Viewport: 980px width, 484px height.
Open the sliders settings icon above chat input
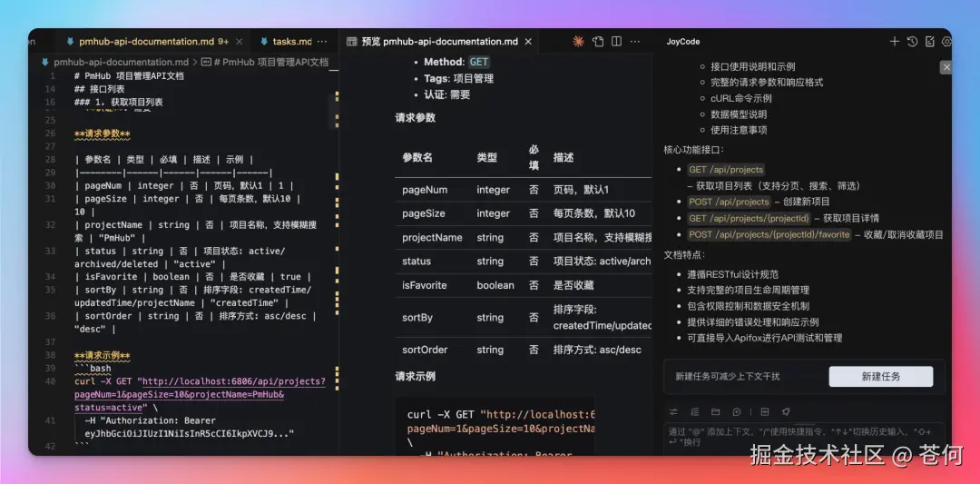tap(673, 411)
